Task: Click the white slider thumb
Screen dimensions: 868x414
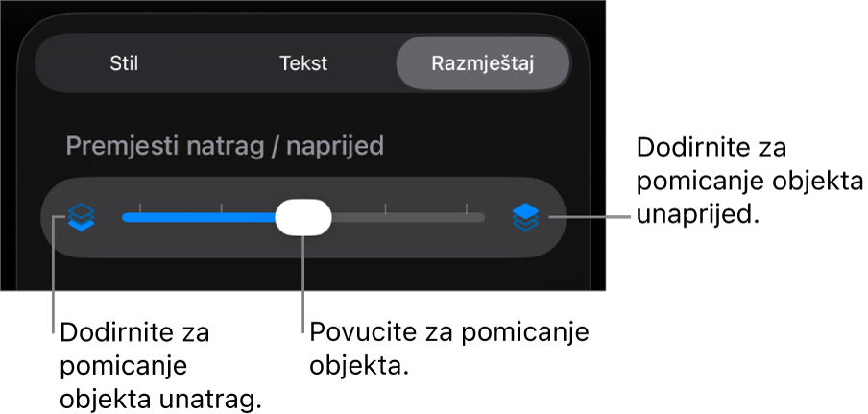Action: pos(304,217)
